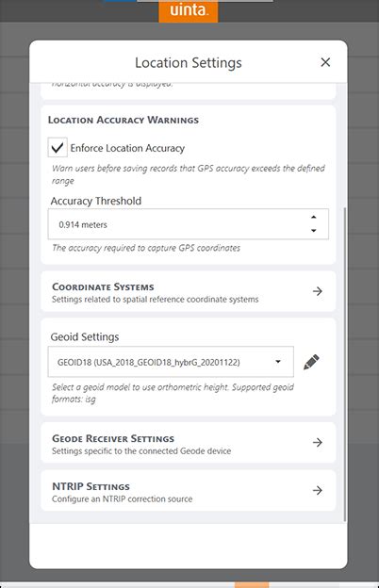Image resolution: width=379 pixels, height=588 pixels.
Task: Open Coordinate Systems arrow icon
Action: point(318,291)
